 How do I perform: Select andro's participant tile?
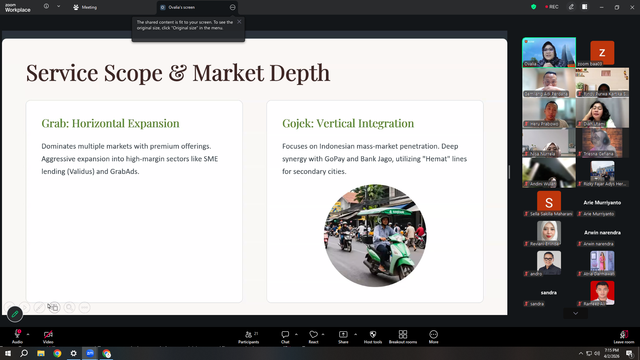(549, 263)
